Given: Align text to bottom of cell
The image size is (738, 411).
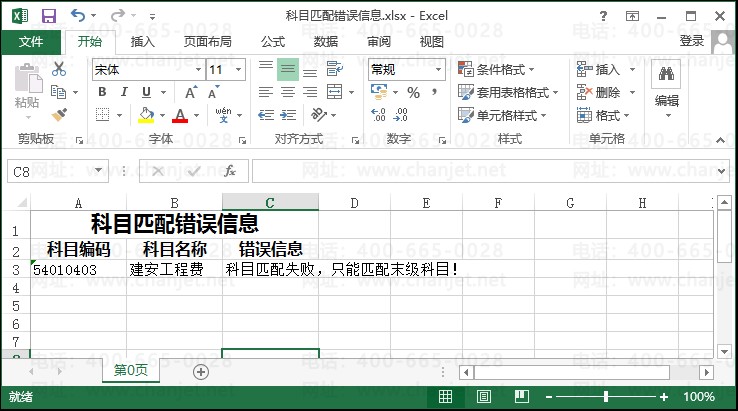Looking at the screenshot, I should pos(310,71).
